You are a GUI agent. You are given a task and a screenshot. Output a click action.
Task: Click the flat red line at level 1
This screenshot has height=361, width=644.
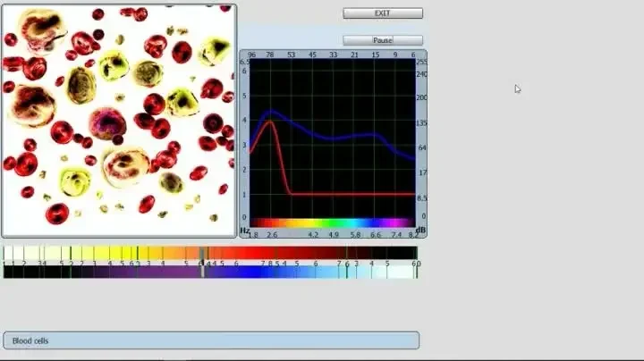[x=353, y=194]
